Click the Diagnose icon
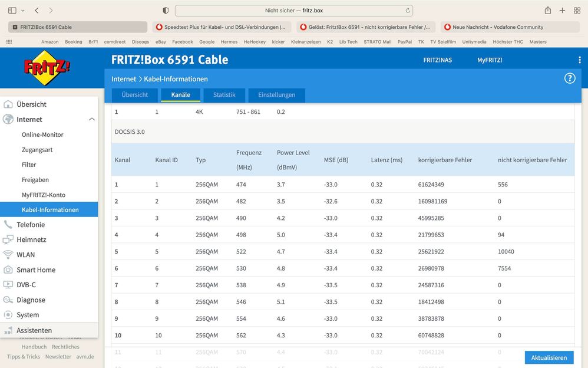The image size is (588, 368). pyautogui.click(x=8, y=300)
